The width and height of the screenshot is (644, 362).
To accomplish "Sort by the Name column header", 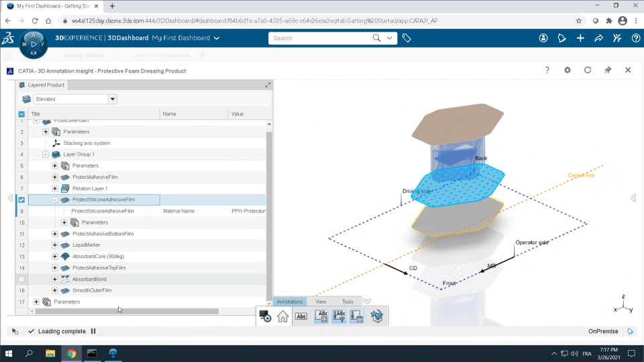I will [x=194, y=114].
